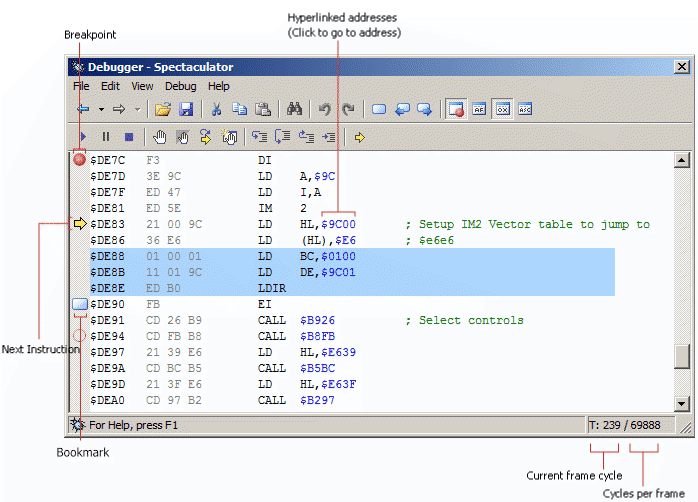Click the cut scissors icon
The height and width of the screenshot is (502, 698).
click(x=217, y=109)
